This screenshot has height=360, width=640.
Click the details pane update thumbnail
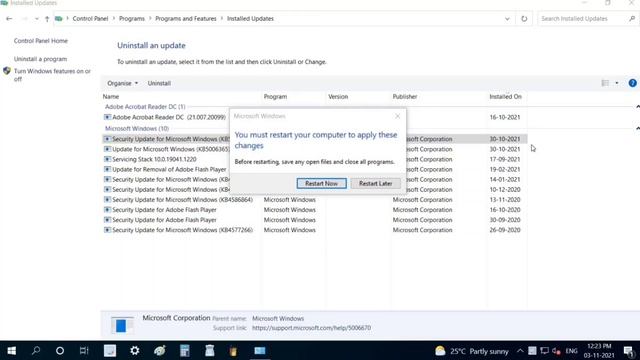pos(122,325)
